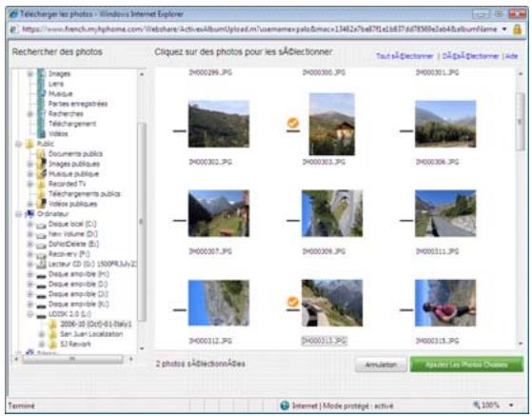Image resolution: width=532 pixels, height=416 pixels.
Task: Click the Recherches folder icon
Action: 41,113
